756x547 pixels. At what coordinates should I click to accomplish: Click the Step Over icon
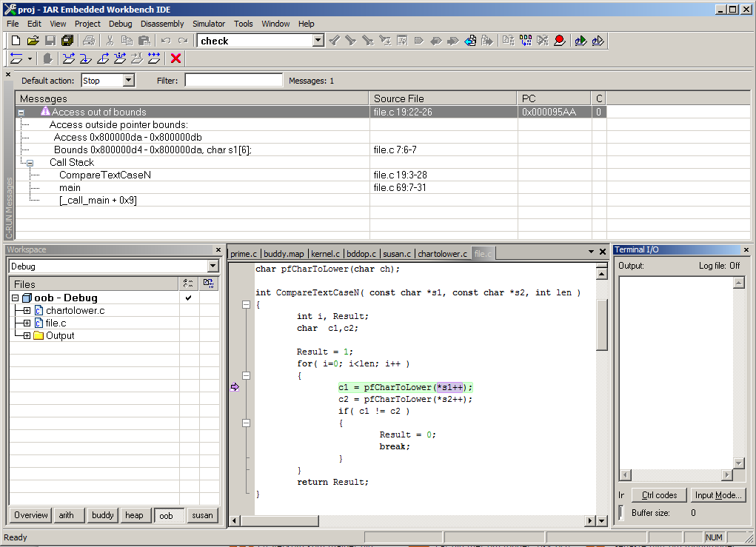click(69, 58)
